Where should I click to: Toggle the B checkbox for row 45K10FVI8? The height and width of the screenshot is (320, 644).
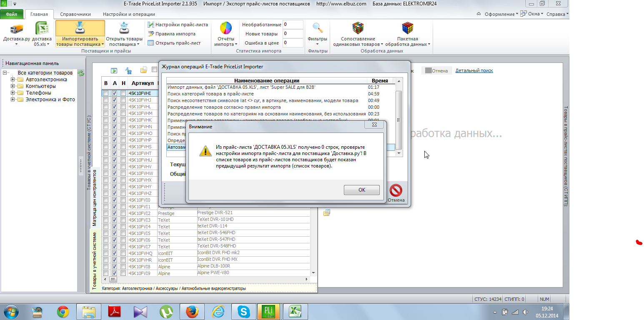105,267
